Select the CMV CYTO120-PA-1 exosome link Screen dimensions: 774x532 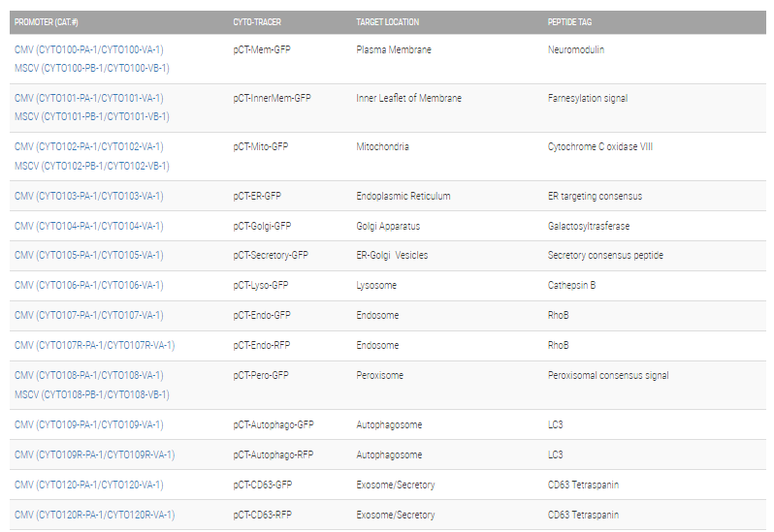coord(89,485)
